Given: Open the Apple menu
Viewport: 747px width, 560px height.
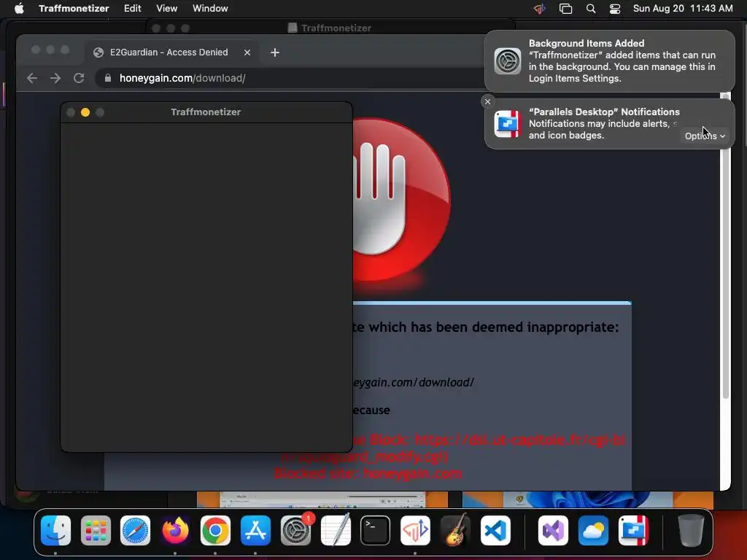Looking at the screenshot, I should pyautogui.click(x=19, y=9).
